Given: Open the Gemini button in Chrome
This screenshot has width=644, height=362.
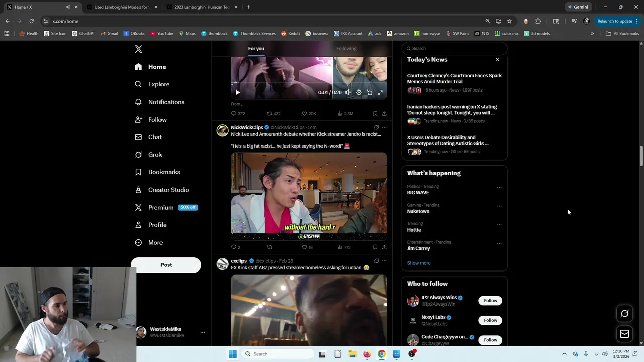Looking at the screenshot, I should (578, 7).
